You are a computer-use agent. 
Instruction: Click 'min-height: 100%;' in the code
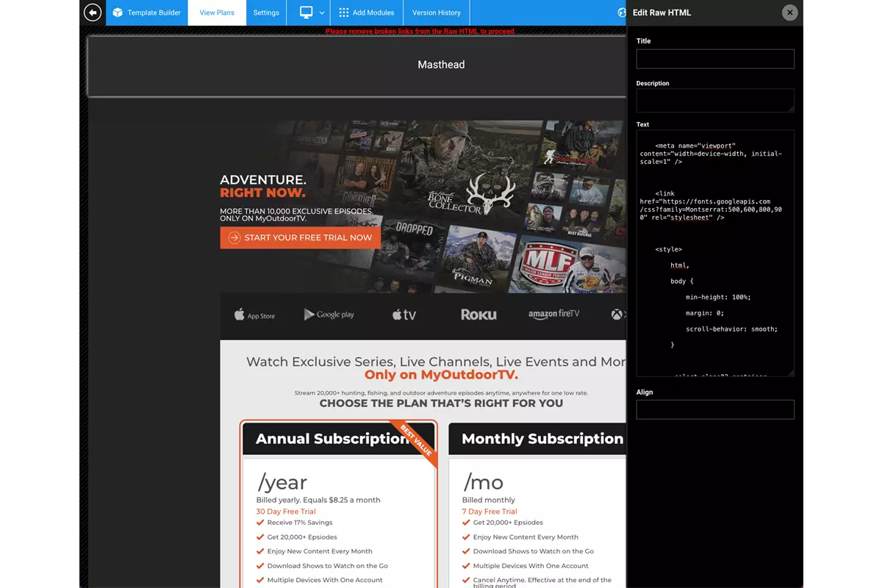coord(718,297)
